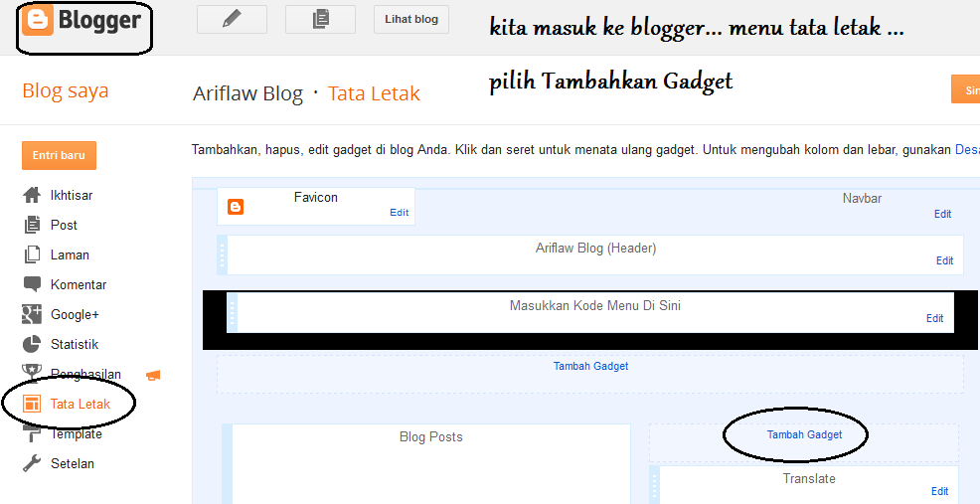Open the Statistik sidebar item

(x=75, y=345)
